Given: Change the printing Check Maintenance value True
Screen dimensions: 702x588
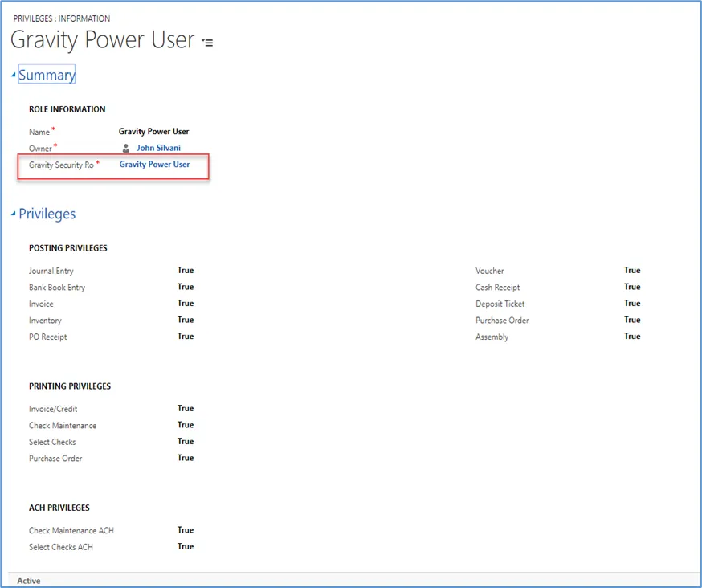Looking at the screenshot, I should 186,425.
